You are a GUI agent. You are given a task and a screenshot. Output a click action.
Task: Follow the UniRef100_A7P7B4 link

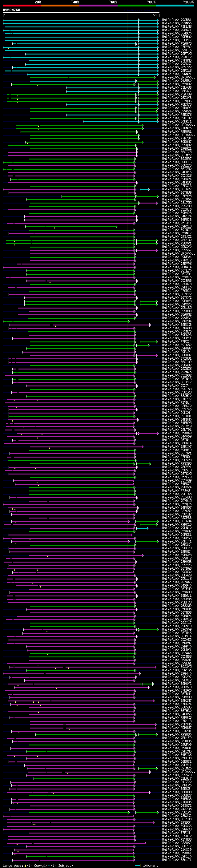(x=177, y=139)
